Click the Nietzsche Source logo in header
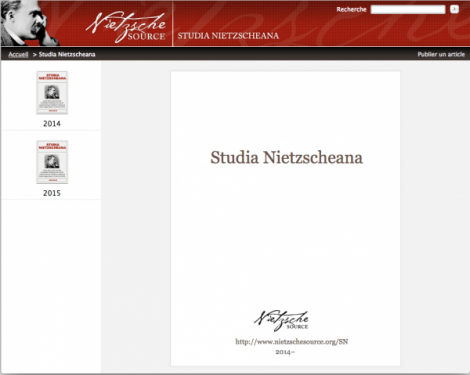This screenshot has height=375, width=470. [x=126, y=27]
